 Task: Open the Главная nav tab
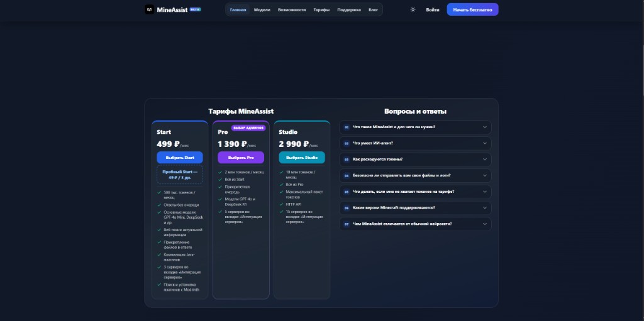[x=238, y=9]
